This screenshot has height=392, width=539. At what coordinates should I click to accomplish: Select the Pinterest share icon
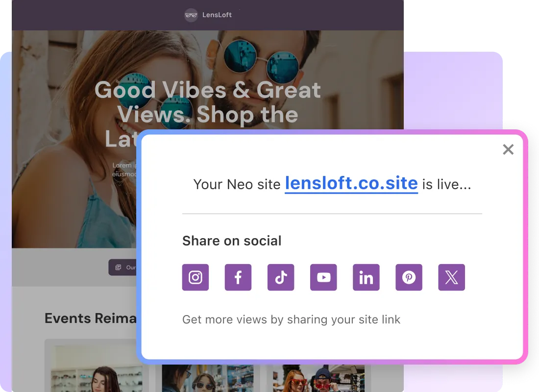(409, 277)
